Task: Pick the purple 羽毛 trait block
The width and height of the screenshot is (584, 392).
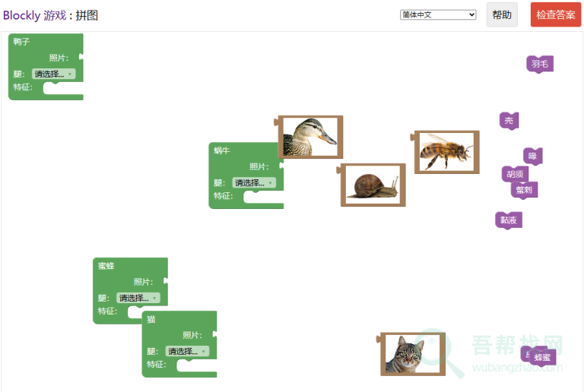Action: [540, 64]
